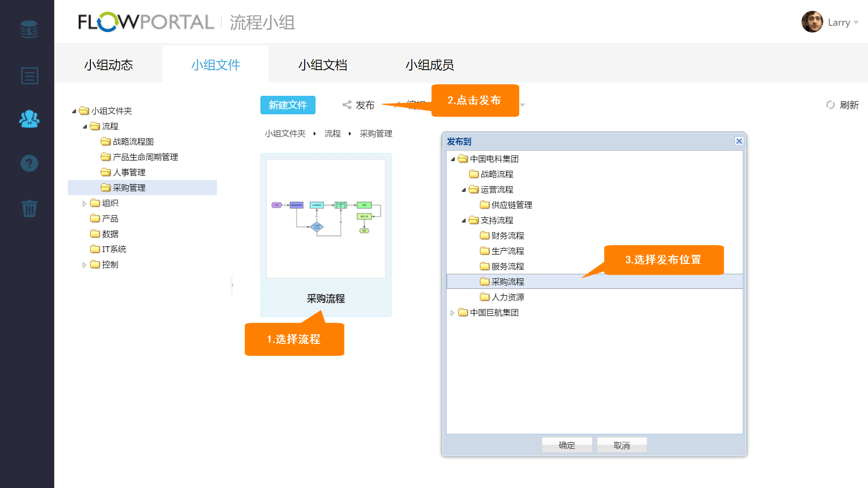Open the help question mark icon
This screenshot has width=868, height=488.
tap(29, 163)
